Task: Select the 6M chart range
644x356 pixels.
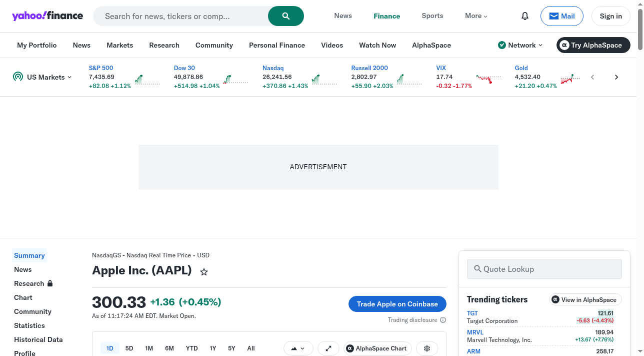Action: point(169,348)
